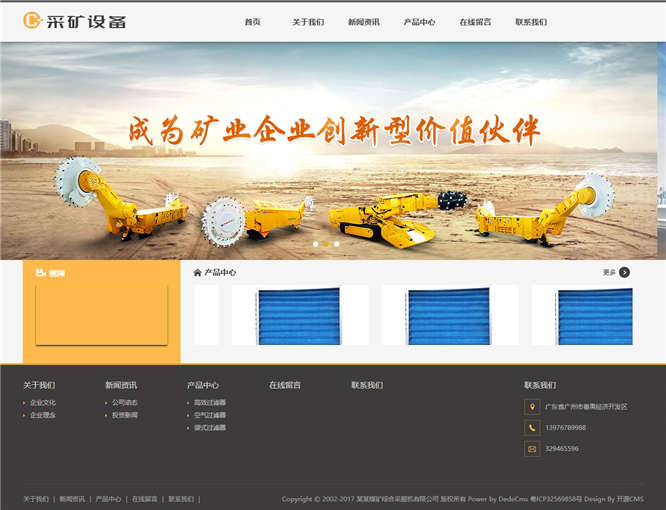Open 关于我们 in the top navigation
Screen dimensions: 666x510
308,22
